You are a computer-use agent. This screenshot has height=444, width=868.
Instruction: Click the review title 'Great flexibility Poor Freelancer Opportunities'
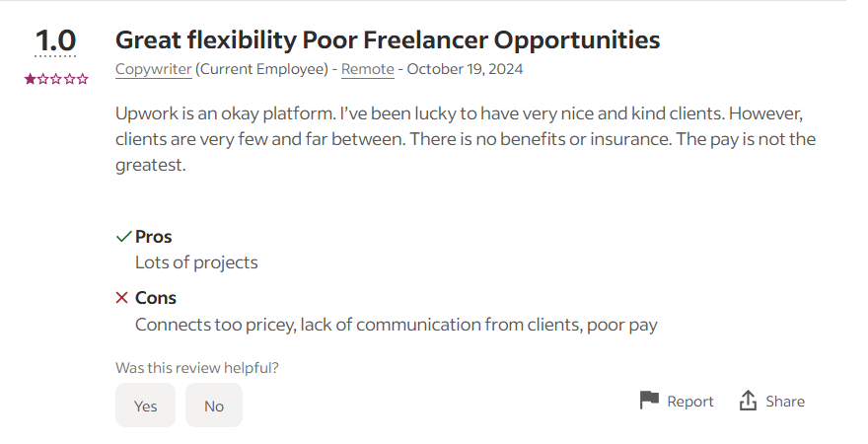[x=388, y=40]
